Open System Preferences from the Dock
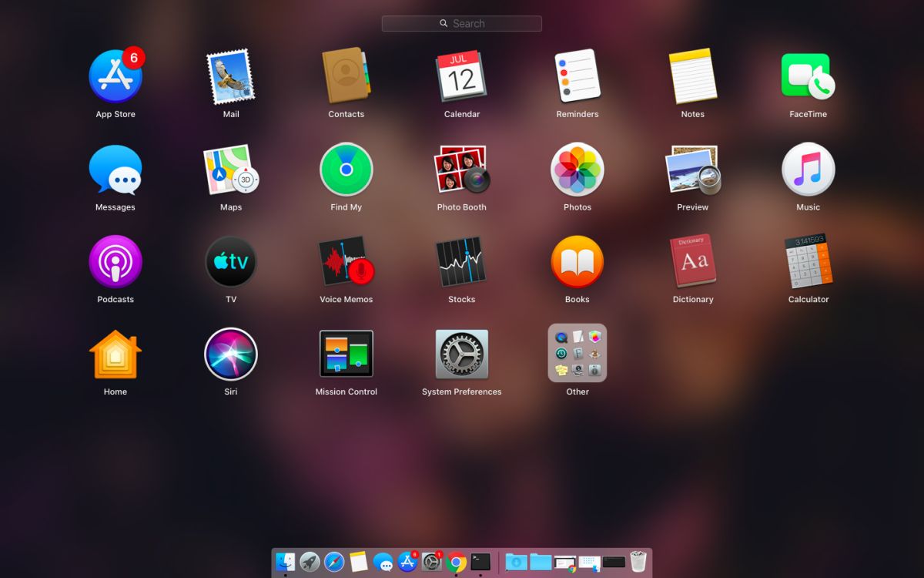 pyautogui.click(x=431, y=562)
